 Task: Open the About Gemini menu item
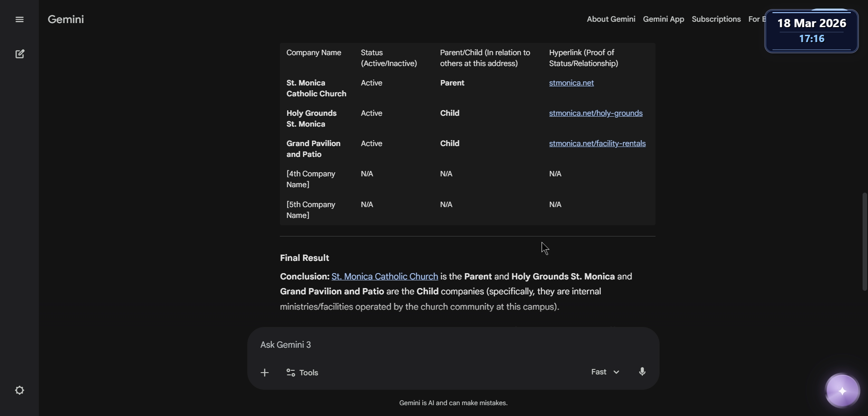pos(611,19)
